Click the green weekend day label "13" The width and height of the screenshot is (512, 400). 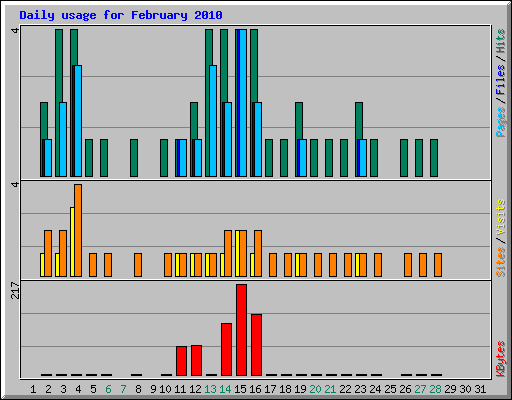click(x=210, y=389)
